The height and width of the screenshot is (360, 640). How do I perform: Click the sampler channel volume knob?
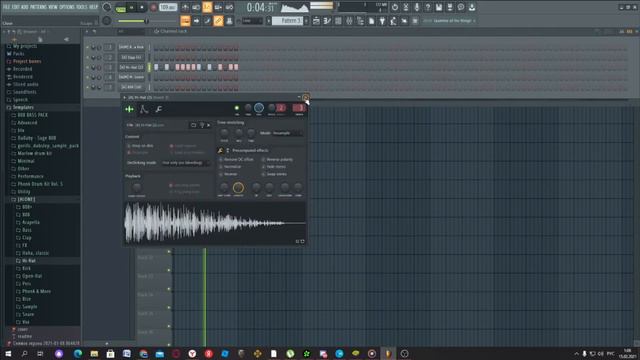coord(259,108)
